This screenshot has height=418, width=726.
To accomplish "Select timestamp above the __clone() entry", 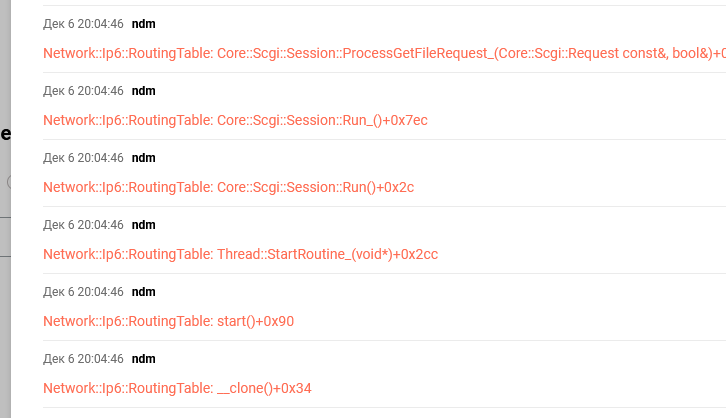I will click(x=83, y=358).
